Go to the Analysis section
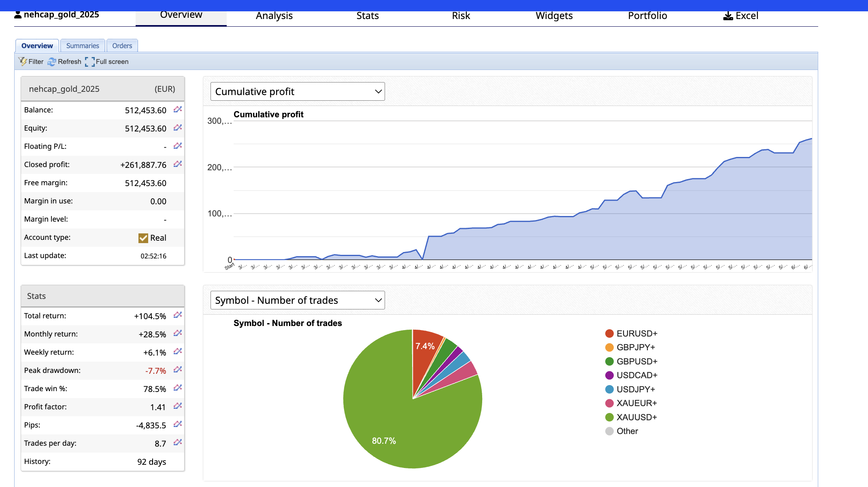This screenshot has height=487, width=868. (x=274, y=16)
